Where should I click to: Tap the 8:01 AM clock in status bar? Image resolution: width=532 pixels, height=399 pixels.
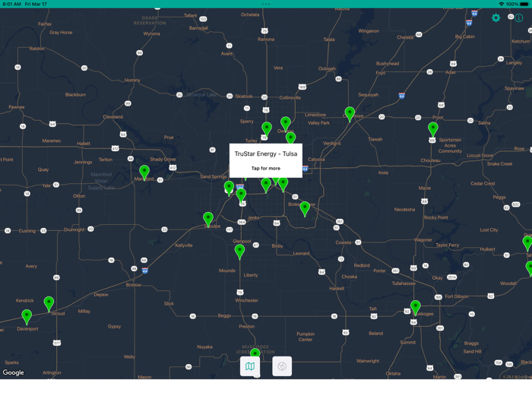12,4
